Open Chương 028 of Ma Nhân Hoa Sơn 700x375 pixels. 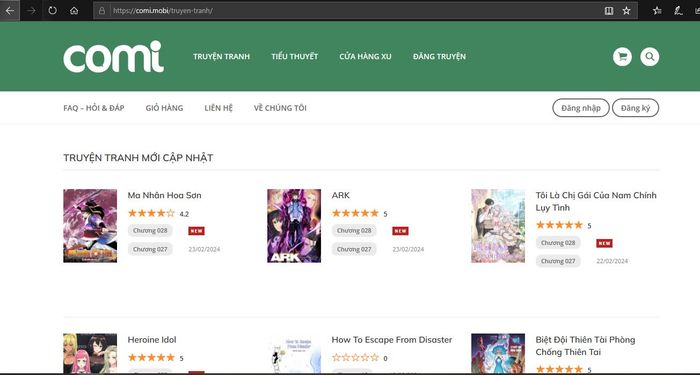tap(150, 231)
